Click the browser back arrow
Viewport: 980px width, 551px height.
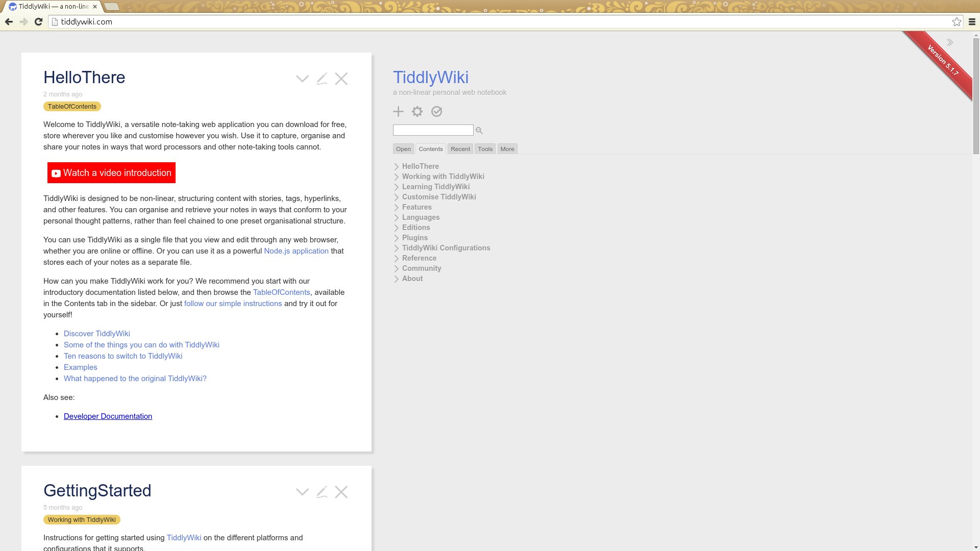(9, 21)
